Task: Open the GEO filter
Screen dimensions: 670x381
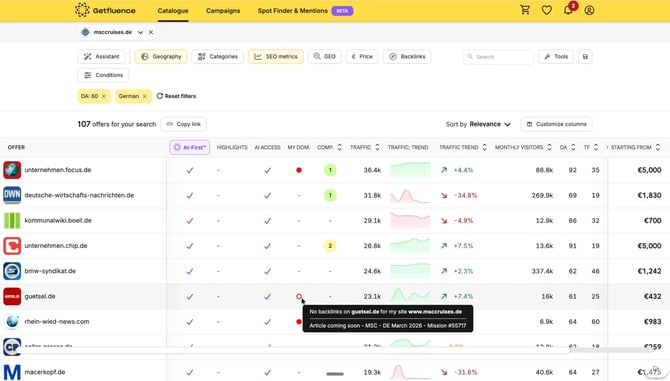Action: (x=324, y=56)
